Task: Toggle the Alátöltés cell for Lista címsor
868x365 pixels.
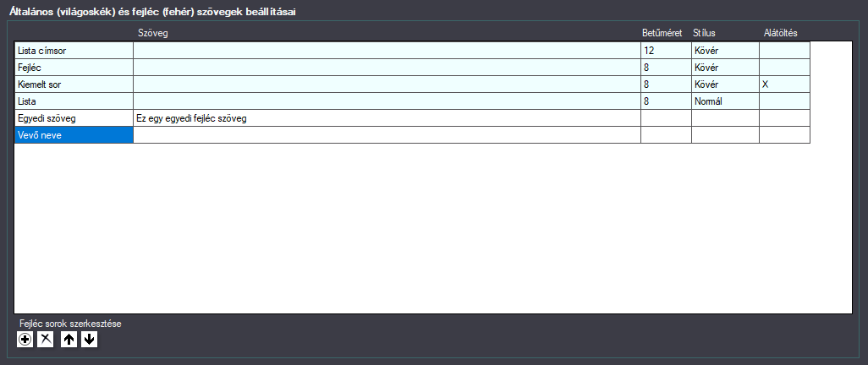Action: pos(784,51)
